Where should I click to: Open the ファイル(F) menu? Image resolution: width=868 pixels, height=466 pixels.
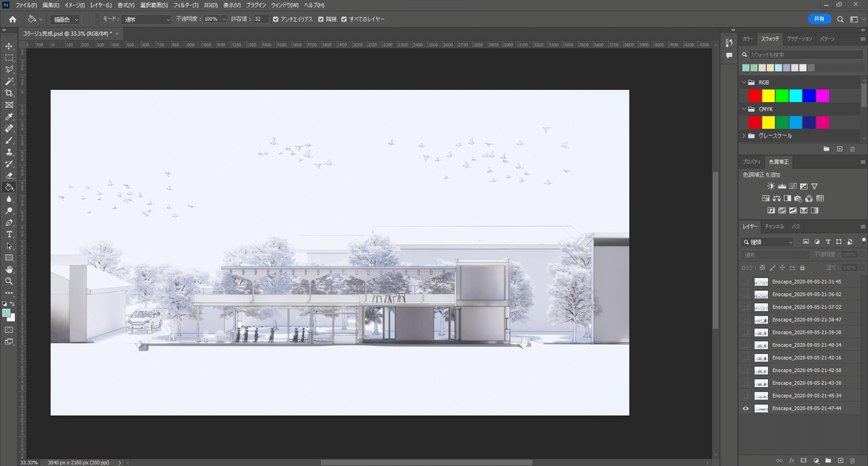[x=26, y=5]
